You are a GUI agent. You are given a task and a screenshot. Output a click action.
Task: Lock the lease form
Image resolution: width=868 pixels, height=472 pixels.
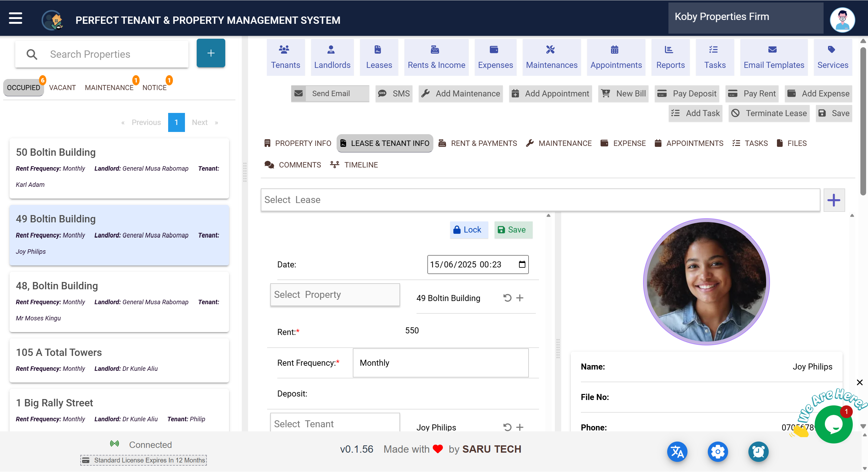click(x=469, y=230)
